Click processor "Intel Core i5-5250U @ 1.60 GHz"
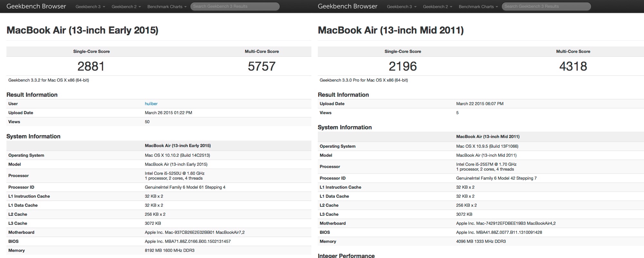Image resolution: width=644 pixels, height=258 pixels. [175, 173]
